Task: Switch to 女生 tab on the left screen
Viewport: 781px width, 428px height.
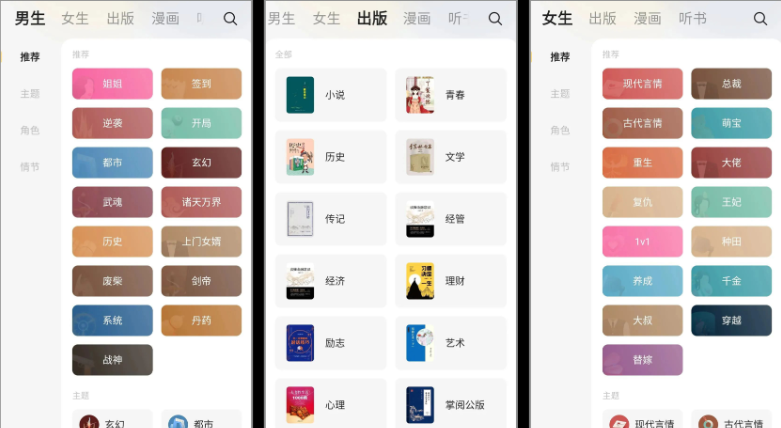Action: pos(75,19)
